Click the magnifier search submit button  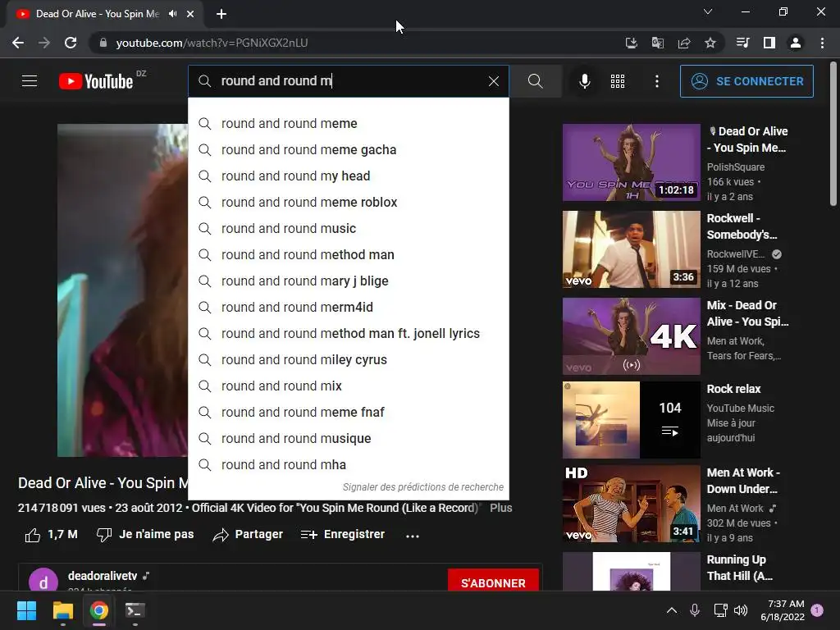click(x=535, y=81)
